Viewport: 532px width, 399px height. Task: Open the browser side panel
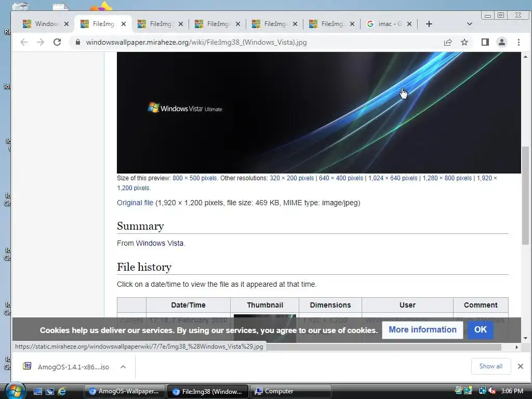485,42
